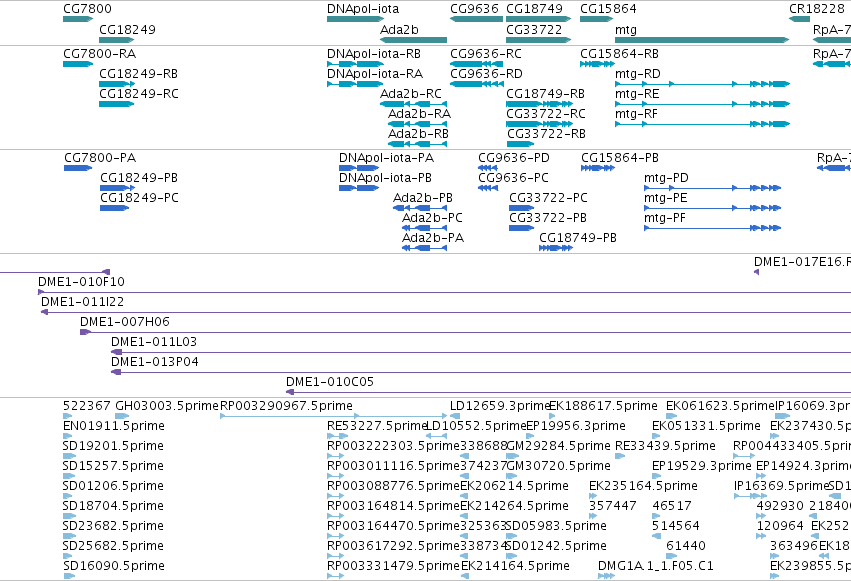
Task: Select the CG7800 gene label
Action: tap(87, 9)
